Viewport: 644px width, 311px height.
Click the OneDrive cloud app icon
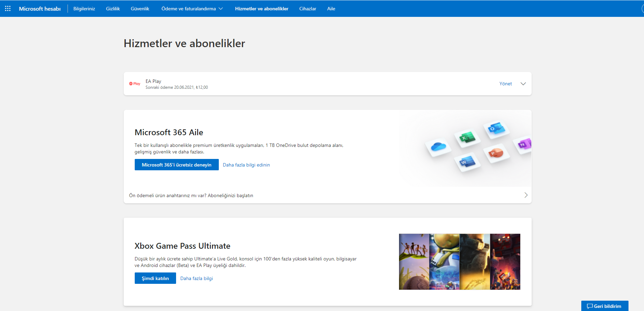pos(438,147)
